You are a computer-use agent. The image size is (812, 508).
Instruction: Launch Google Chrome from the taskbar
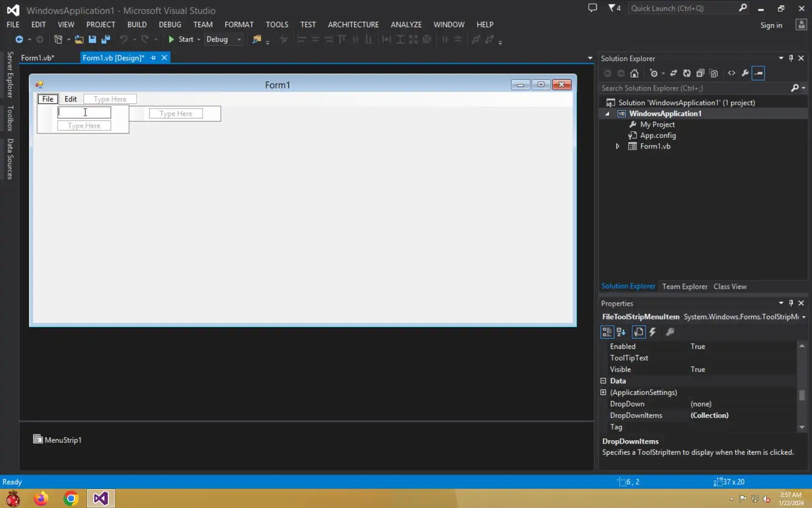[71, 498]
